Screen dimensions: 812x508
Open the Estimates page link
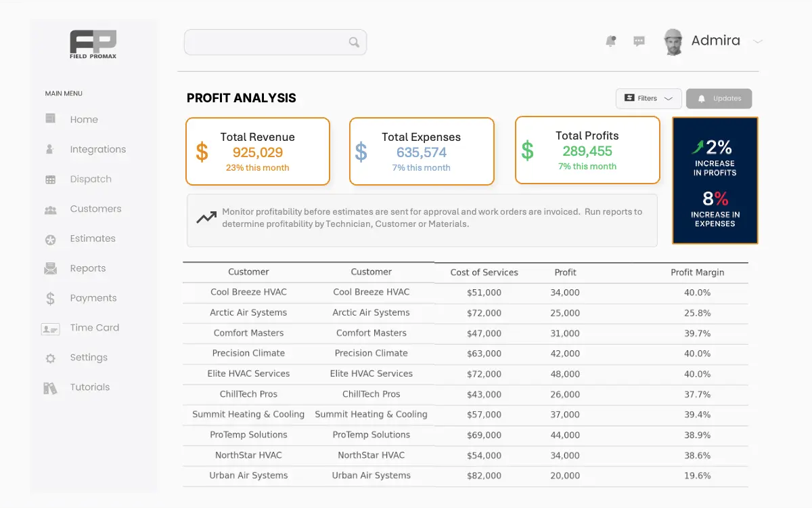tap(93, 238)
